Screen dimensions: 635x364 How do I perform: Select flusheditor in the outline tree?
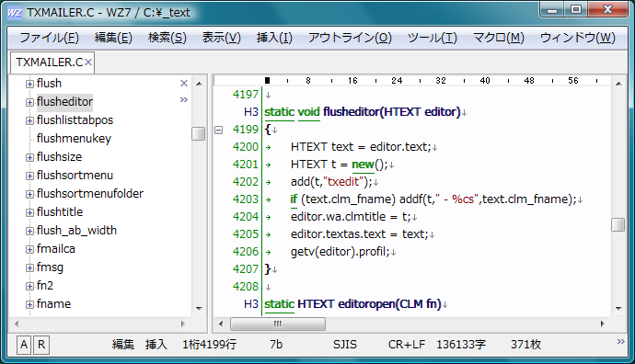(x=64, y=101)
